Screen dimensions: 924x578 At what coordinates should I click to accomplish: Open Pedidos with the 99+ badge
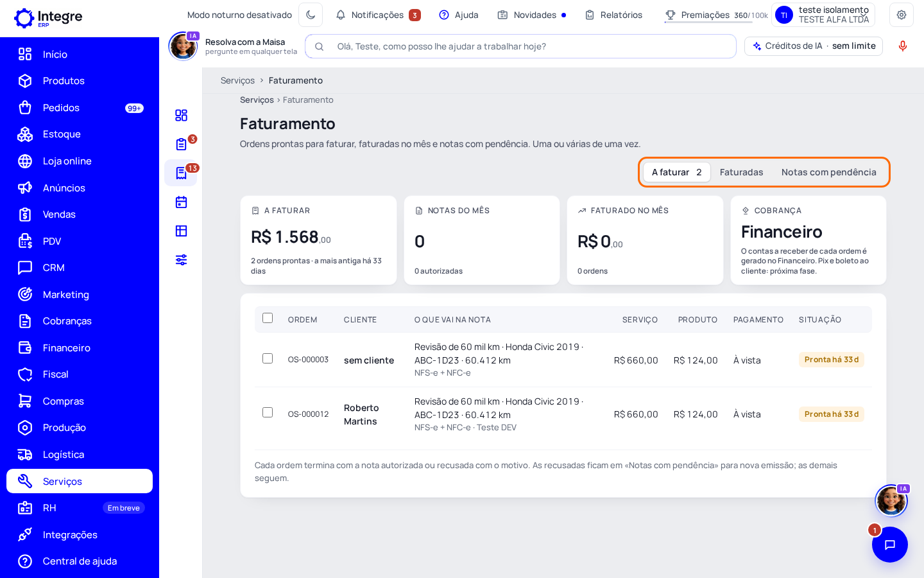80,108
